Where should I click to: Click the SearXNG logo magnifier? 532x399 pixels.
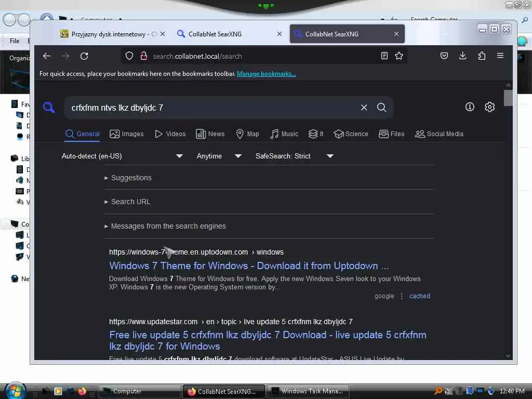tap(49, 107)
